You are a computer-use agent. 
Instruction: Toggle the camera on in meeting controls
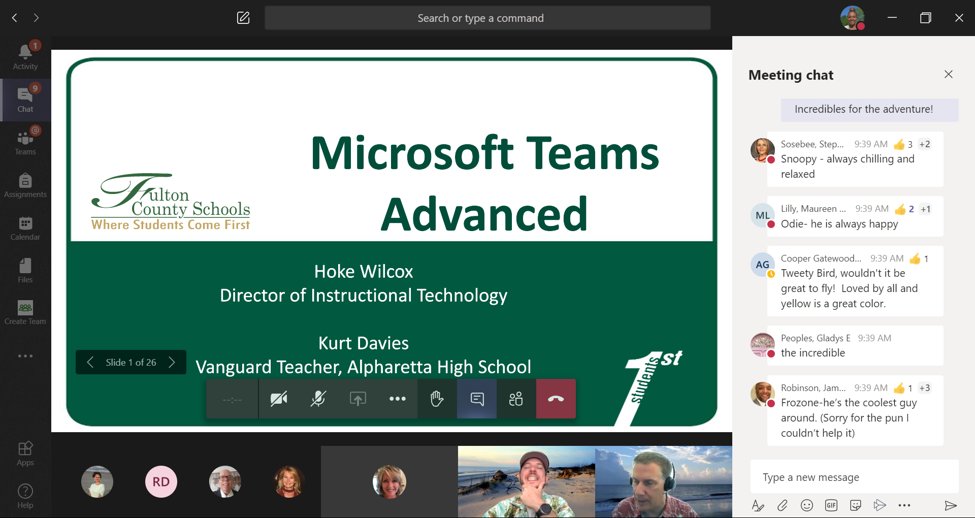point(279,399)
